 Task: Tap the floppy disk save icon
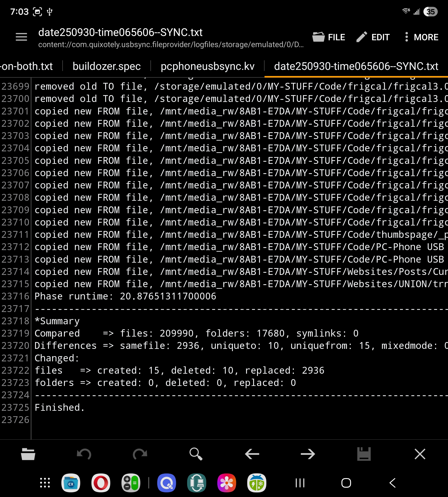pos(364,454)
